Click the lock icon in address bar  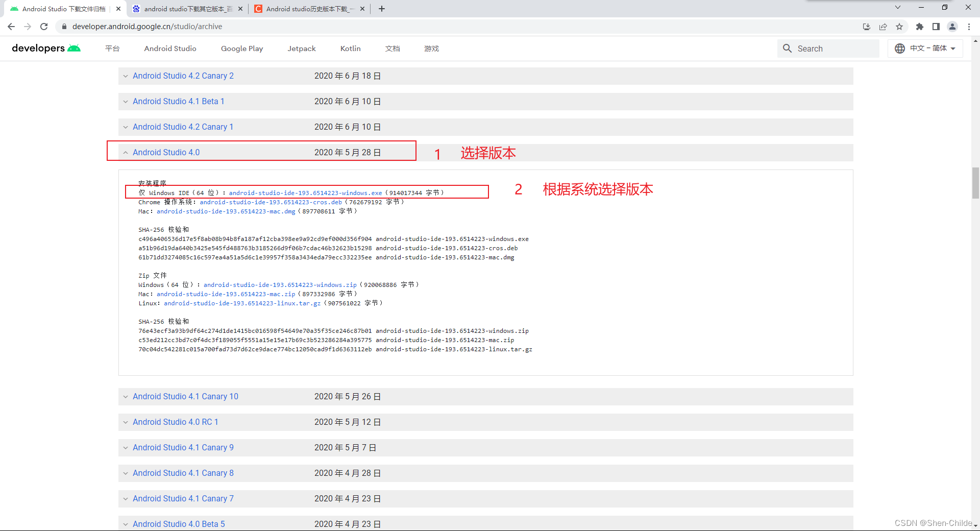pyautogui.click(x=64, y=27)
